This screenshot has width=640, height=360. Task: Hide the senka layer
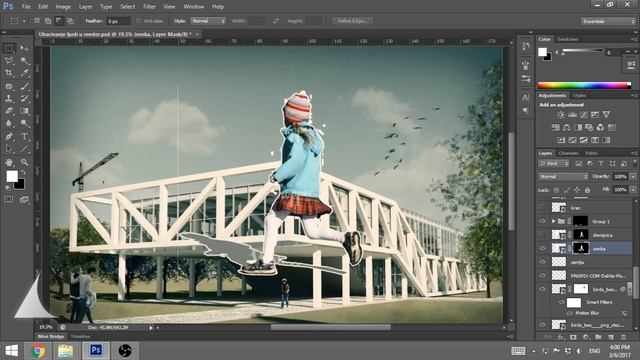(542, 248)
